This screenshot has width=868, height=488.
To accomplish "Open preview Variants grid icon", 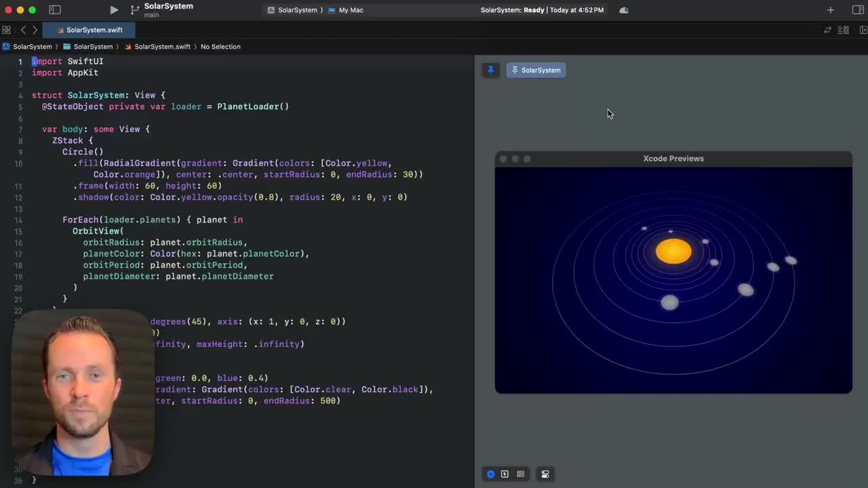I will click(x=520, y=474).
